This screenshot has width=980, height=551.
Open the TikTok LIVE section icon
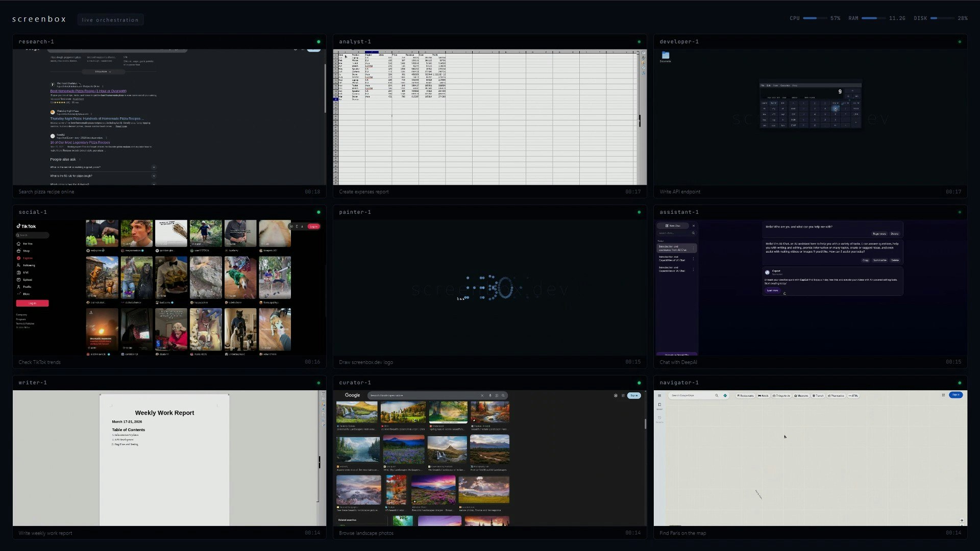pyautogui.click(x=19, y=272)
